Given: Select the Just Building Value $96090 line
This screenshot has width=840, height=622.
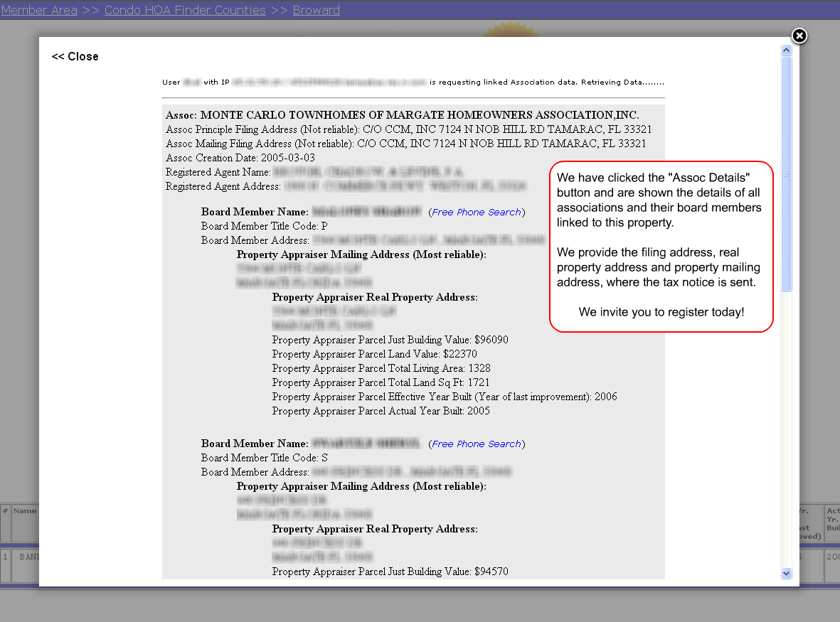Looking at the screenshot, I should pos(390,340).
